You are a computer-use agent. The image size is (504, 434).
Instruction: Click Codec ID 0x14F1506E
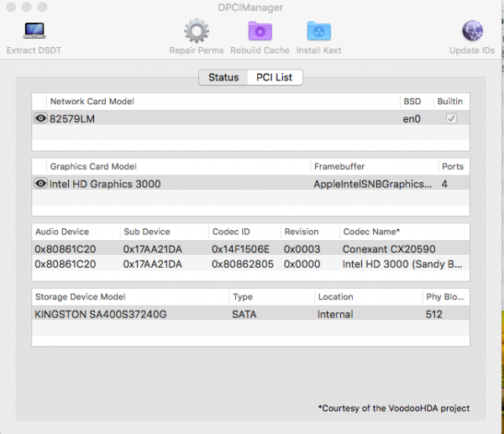tap(240, 249)
